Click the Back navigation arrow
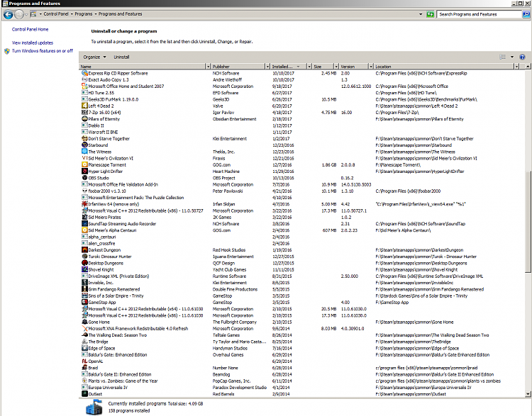 (x=8, y=15)
